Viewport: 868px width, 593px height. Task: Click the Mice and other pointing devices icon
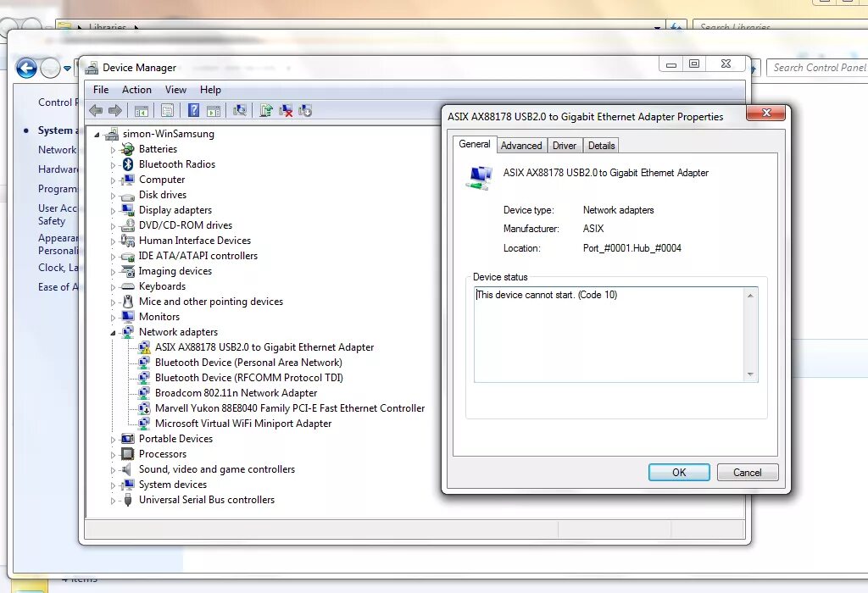click(x=128, y=302)
